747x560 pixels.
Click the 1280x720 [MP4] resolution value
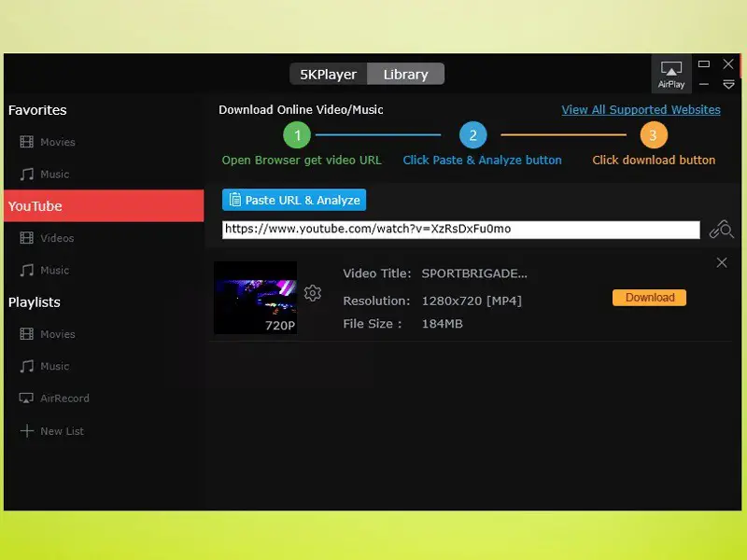[472, 301]
